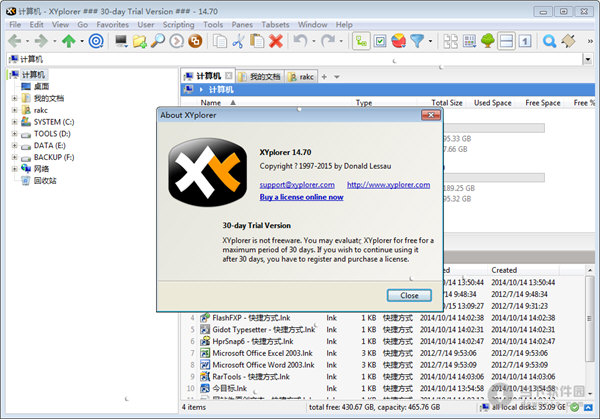The height and width of the screenshot is (419, 600).
Task: Open the Tabsets menu
Action: pyautogui.click(x=275, y=25)
